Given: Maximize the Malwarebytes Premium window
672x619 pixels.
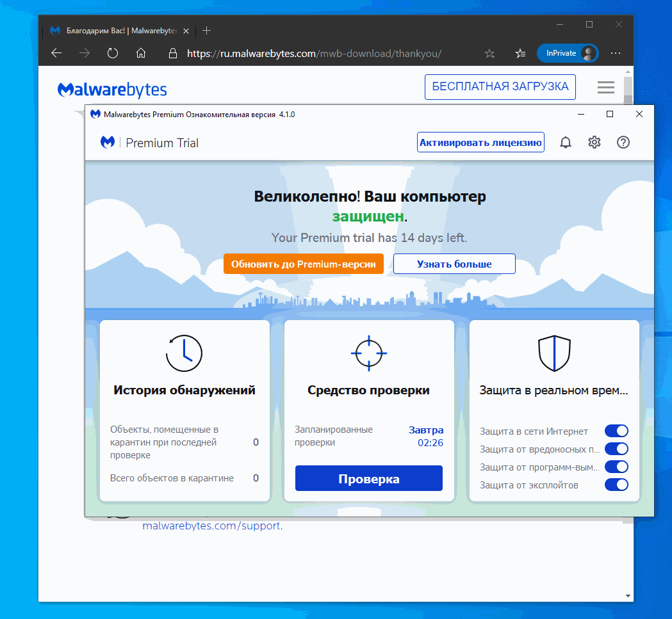Looking at the screenshot, I should pos(610,114).
